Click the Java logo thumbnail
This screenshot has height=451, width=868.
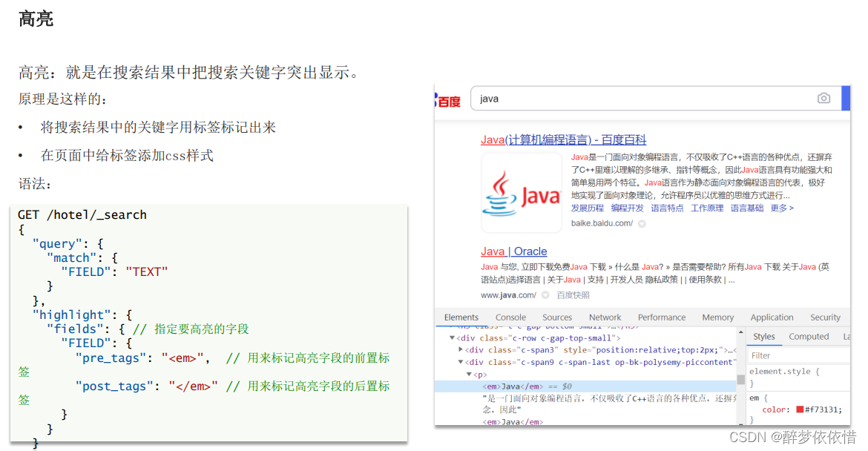[x=522, y=193]
